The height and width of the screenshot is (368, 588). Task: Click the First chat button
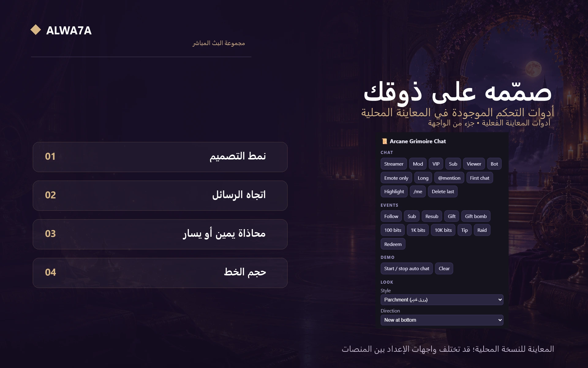pos(480,178)
